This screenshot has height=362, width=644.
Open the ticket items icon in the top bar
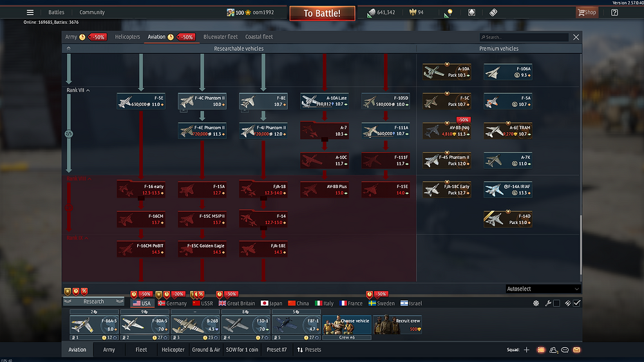pos(493,12)
